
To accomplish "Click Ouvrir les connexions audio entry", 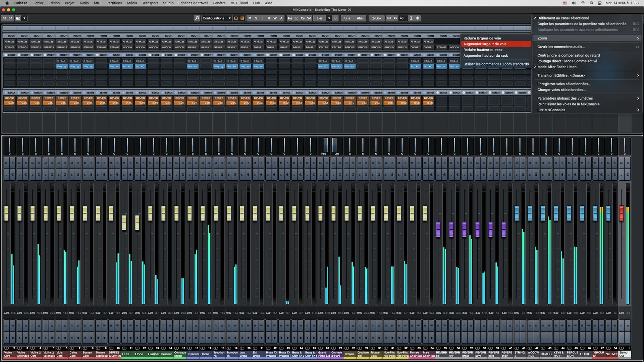I will point(561,47).
